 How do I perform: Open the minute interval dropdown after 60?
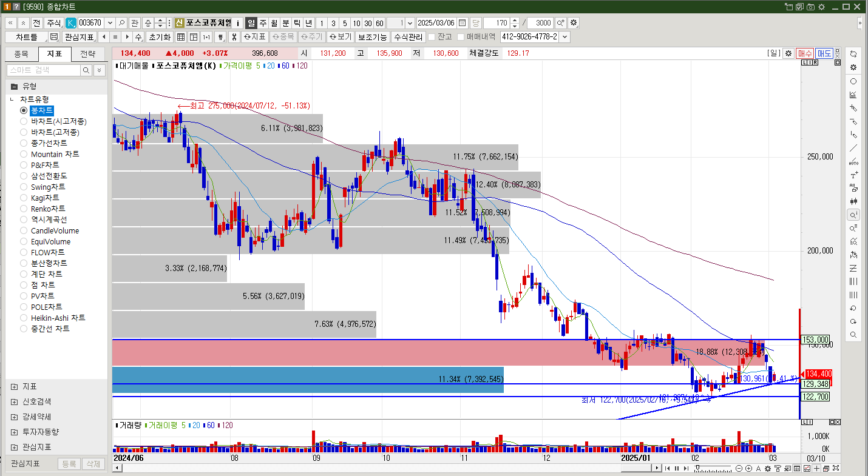(410, 22)
